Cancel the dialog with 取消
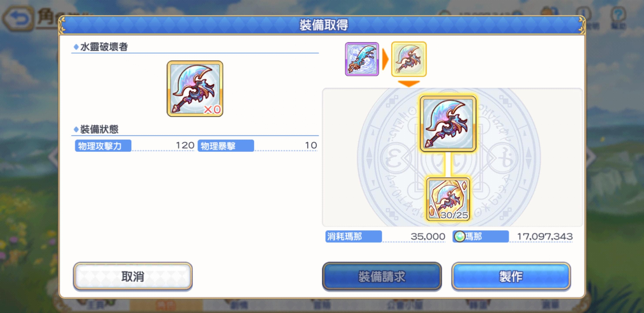644x313 pixels. (x=133, y=276)
